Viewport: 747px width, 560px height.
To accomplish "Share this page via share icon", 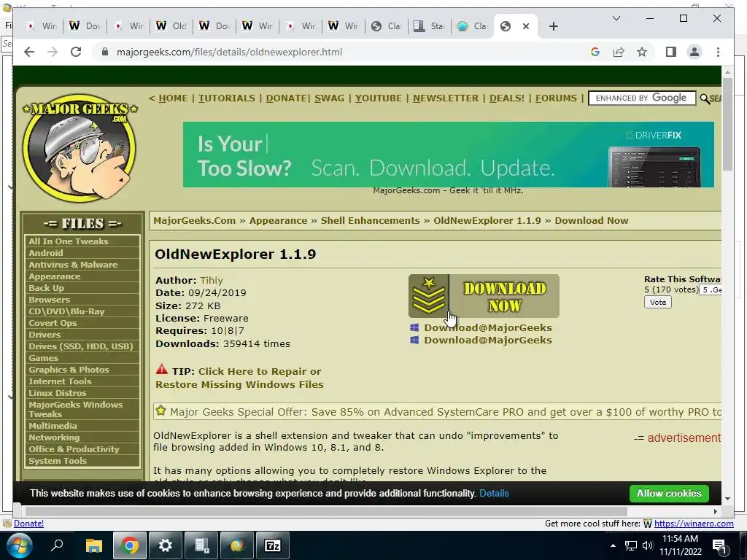I will (619, 52).
